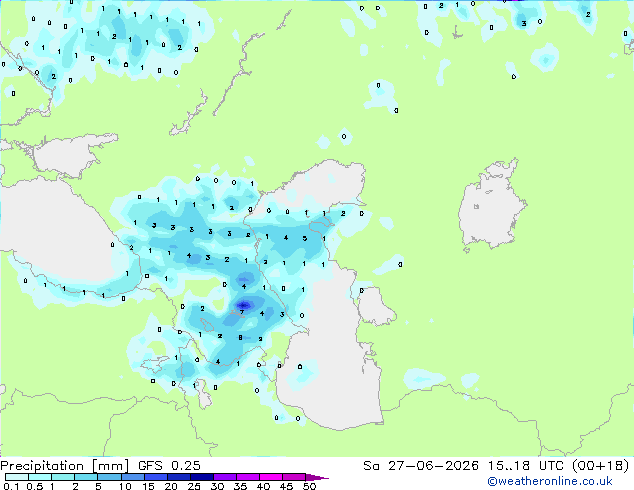The width and height of the screenshot is (634, 490).
Task: Click the '40' legend scale label
Action: (263, 486)
